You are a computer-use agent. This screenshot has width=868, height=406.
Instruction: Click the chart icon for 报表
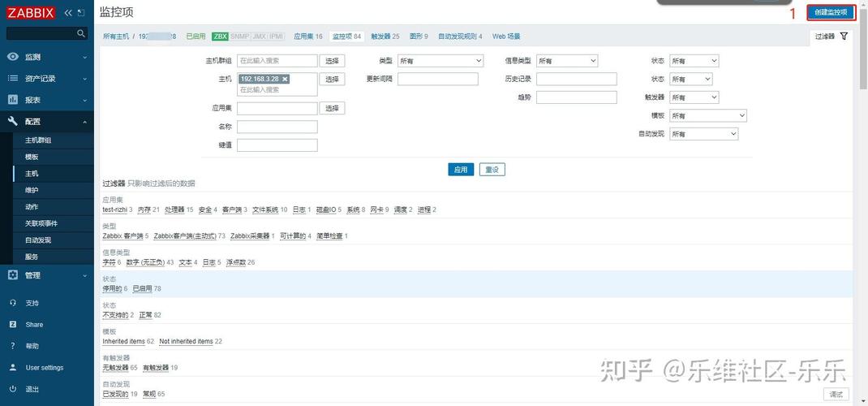tap(13, 100)
